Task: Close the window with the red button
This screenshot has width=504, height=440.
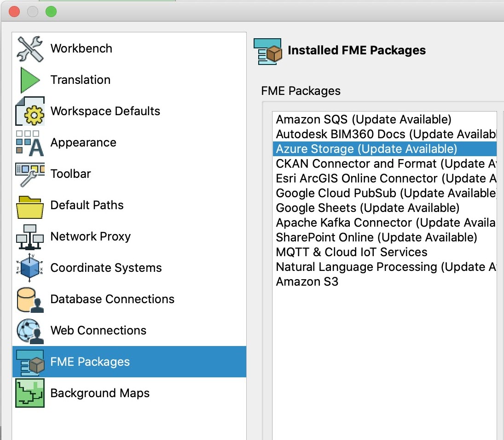Action: click(14, 12)
